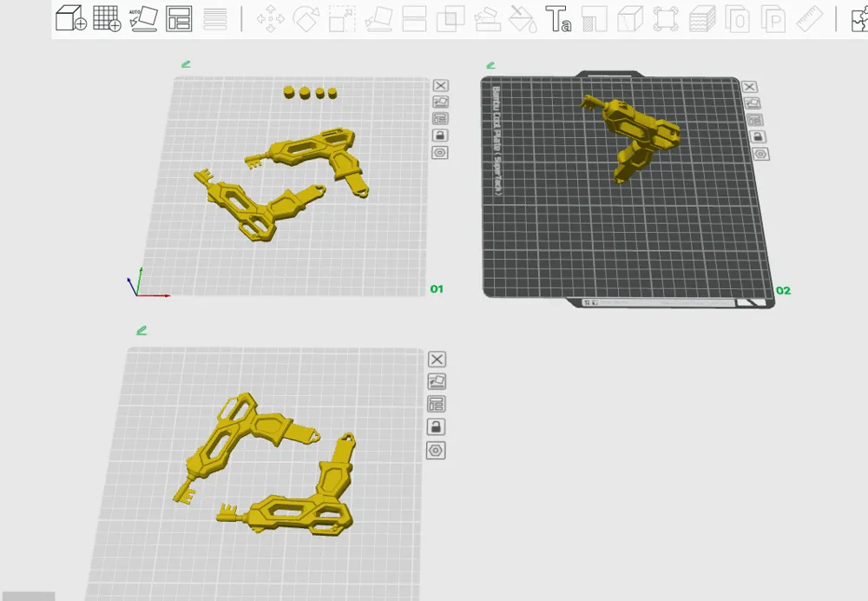Toggle the lock on plate 01
This screenshot has width=868, height=601.
click(440, 135)
